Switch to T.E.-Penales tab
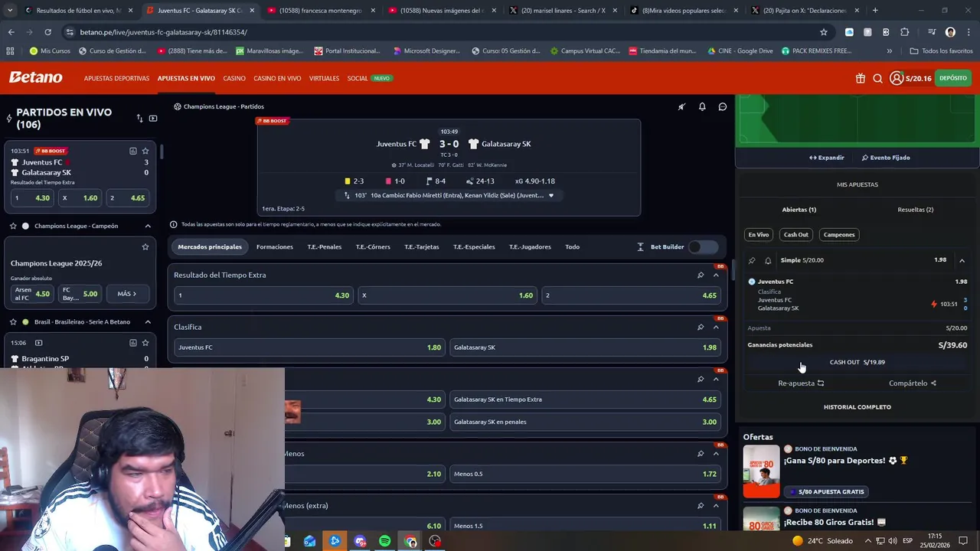 [325, 246]
